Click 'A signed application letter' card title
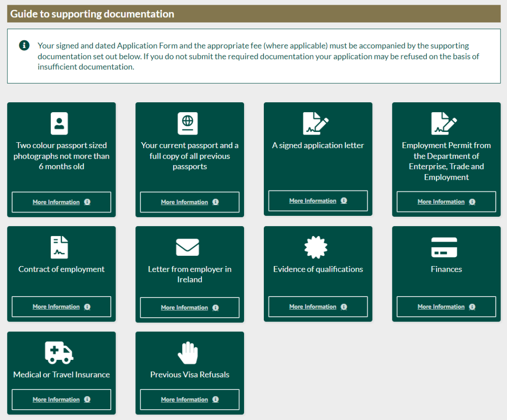The image size is (507, 420). click(318, 145)
